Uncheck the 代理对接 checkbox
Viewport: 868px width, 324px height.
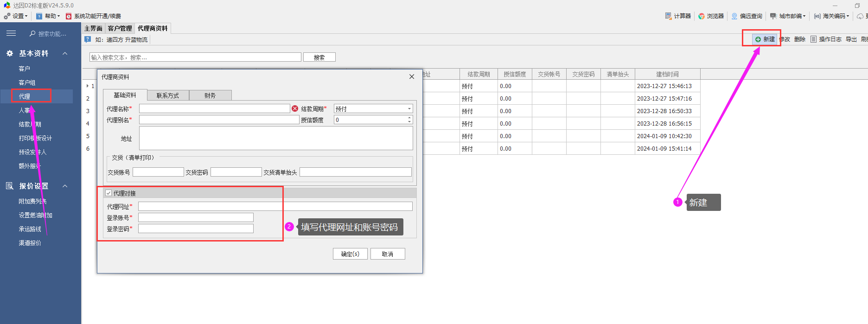pyautogui.click(x=108, y=193)
